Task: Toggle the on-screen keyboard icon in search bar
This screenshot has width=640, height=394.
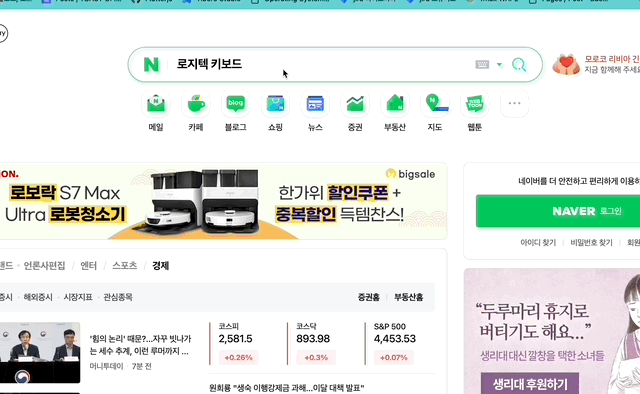Action: point(482,65)
